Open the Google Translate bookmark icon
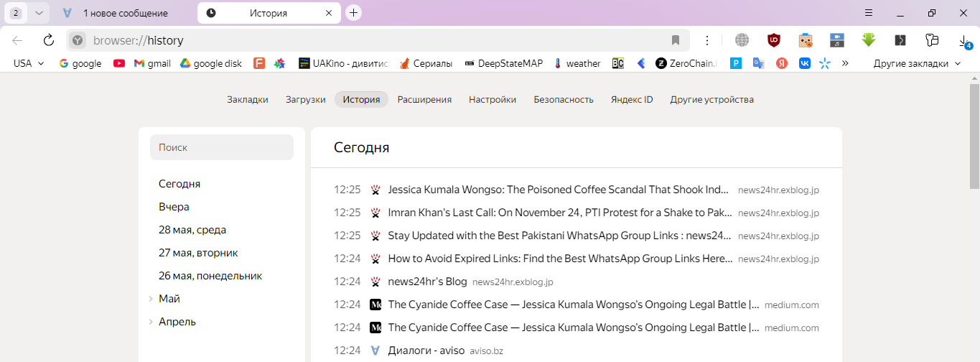Screen dimensions: 980x362 tap(758, 63)
